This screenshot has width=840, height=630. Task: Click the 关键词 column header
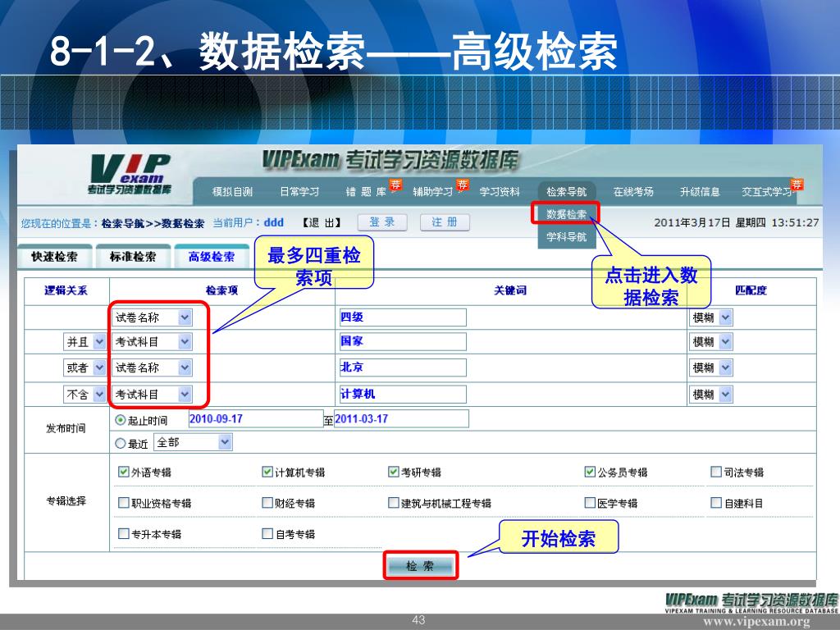click(x=510, y=290)
